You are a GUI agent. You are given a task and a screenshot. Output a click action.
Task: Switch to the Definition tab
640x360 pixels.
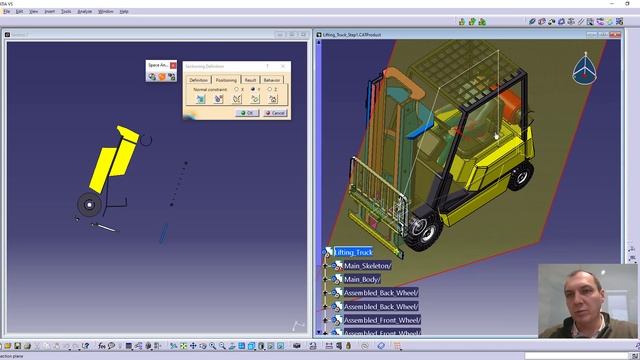199,80
